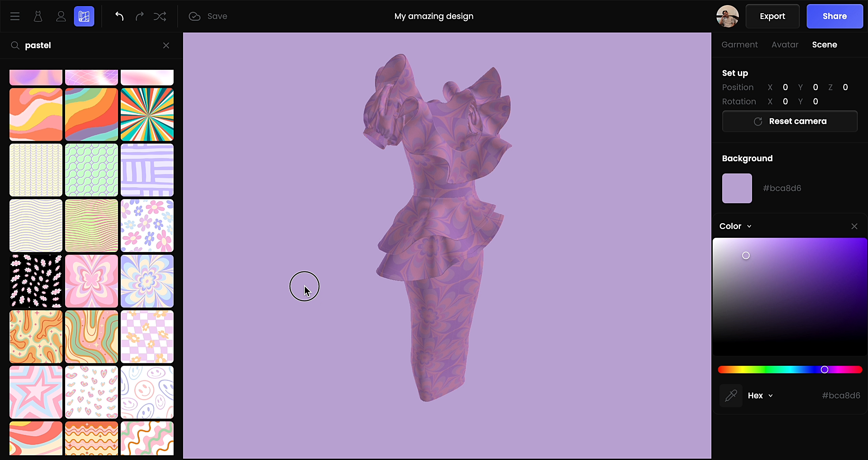Select the pastel daisy flowers pattern
868x460 pixels.
[147, 226]
